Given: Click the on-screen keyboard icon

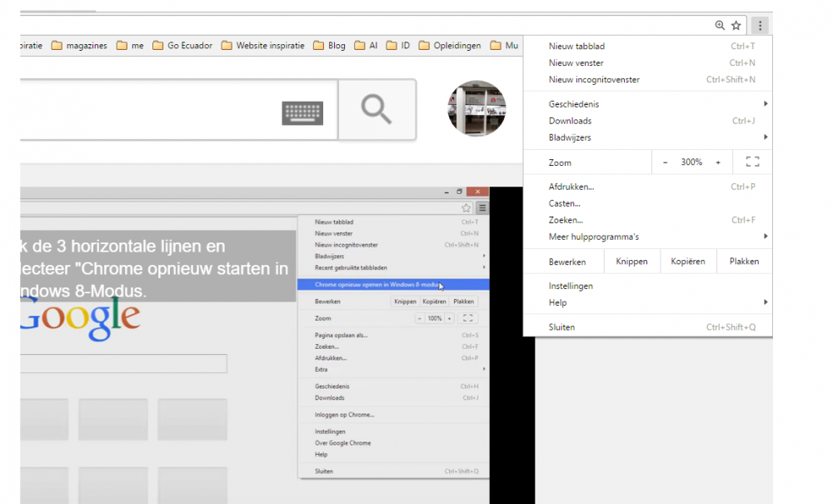Looking at the screenshot, I should [x=302, y=112].
